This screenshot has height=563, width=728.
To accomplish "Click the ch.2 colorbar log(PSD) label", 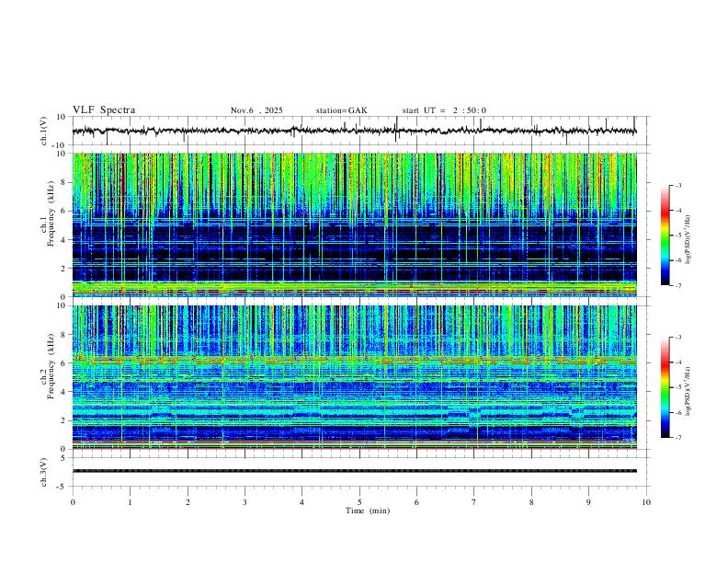I will (x=688, y=391).
